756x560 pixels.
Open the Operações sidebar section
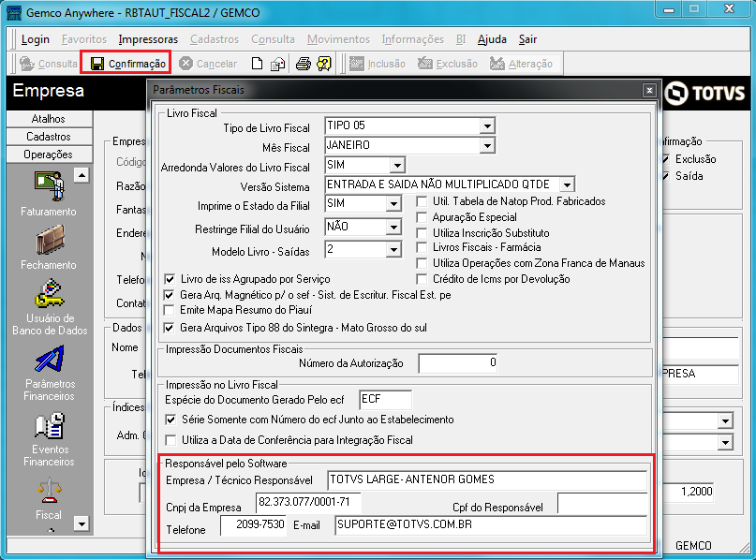[x=49, y=155]
